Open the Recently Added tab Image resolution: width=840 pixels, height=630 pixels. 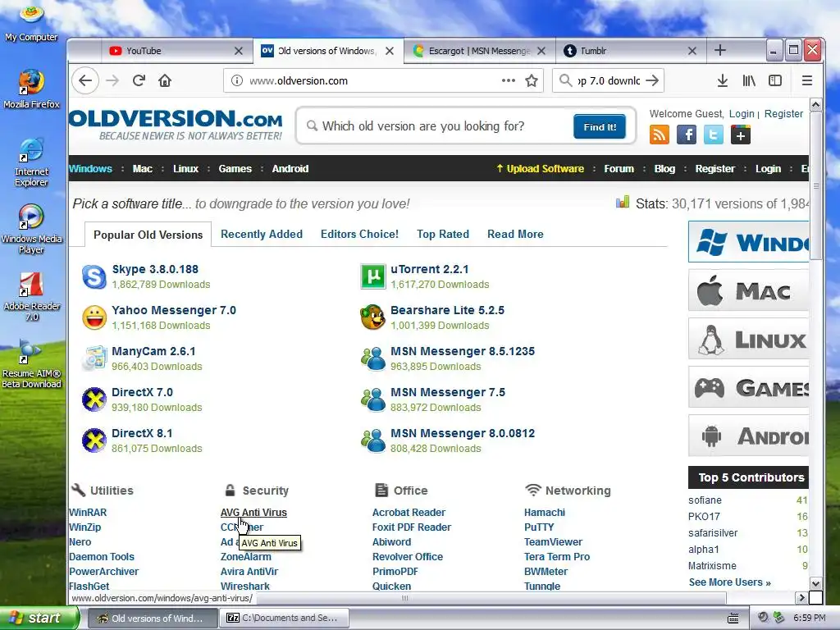tap(262, 234)
